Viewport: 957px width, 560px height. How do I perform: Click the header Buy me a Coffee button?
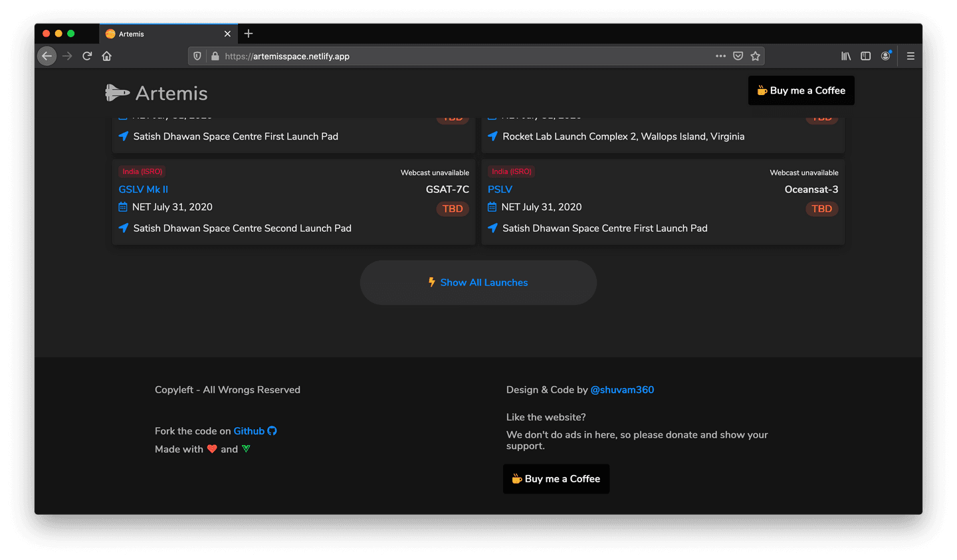coord(801,90)
